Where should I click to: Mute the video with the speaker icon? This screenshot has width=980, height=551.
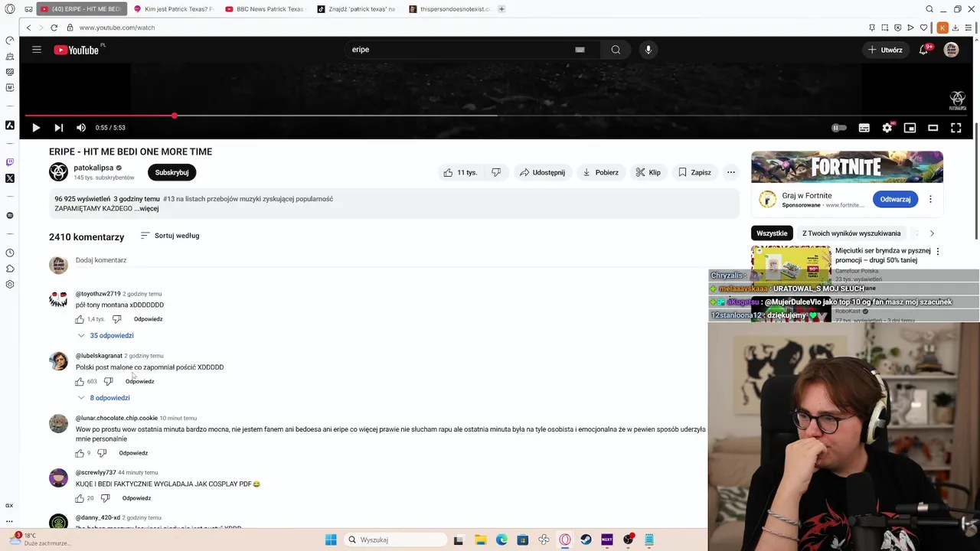coord(81,128)
